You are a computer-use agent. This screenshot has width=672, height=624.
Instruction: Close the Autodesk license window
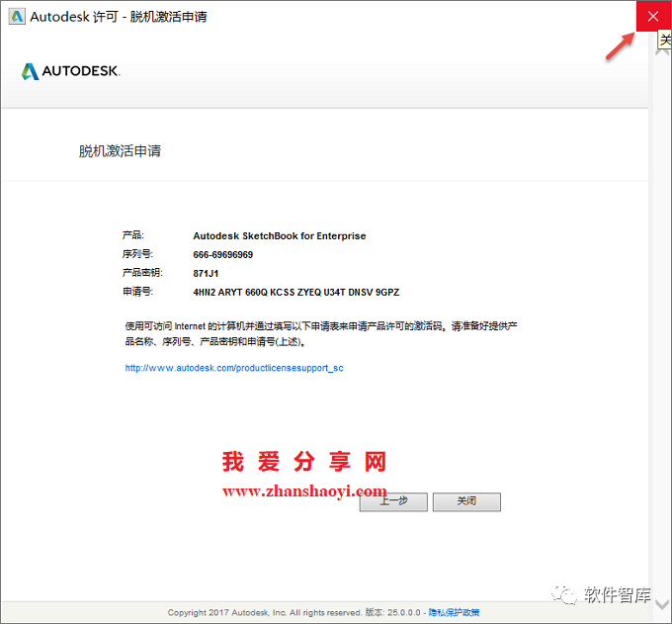pos(653,16)
